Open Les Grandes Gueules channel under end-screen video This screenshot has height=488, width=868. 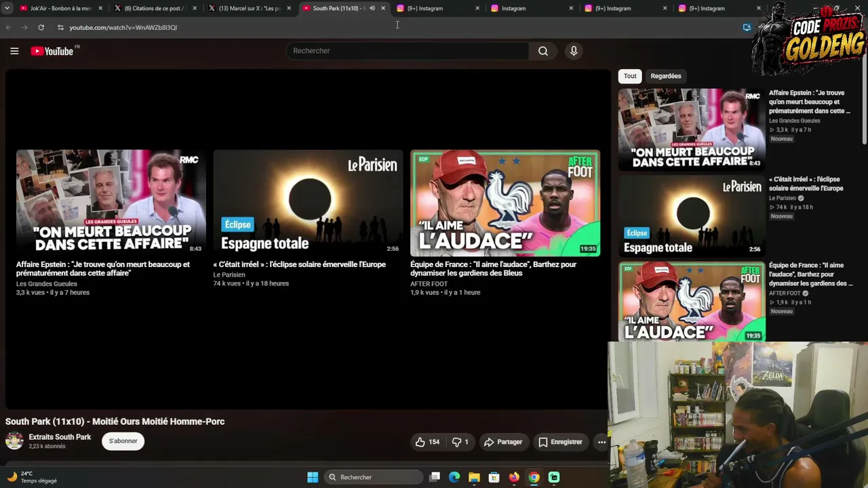[x=47, y=284]
